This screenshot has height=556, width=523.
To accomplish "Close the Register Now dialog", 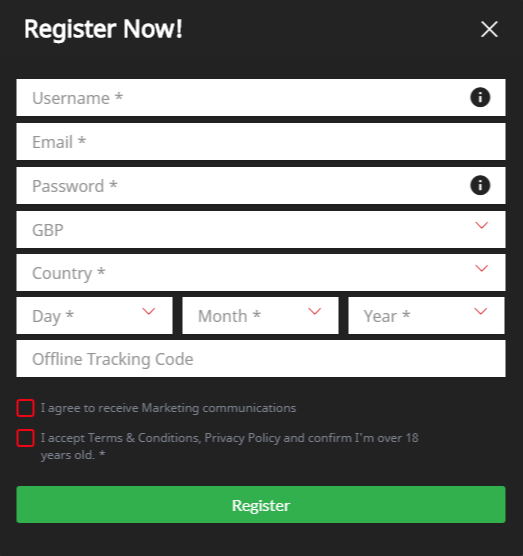I will point(489,29).
